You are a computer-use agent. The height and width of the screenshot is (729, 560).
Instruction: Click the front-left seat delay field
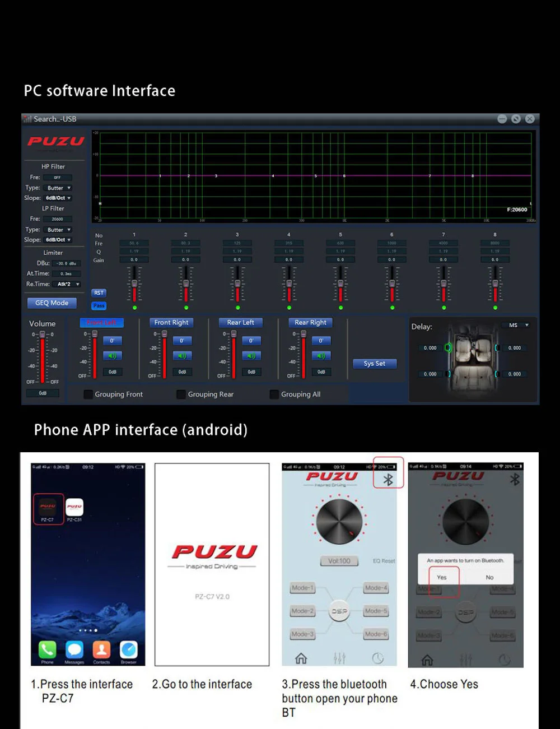(x=430, y=348)
